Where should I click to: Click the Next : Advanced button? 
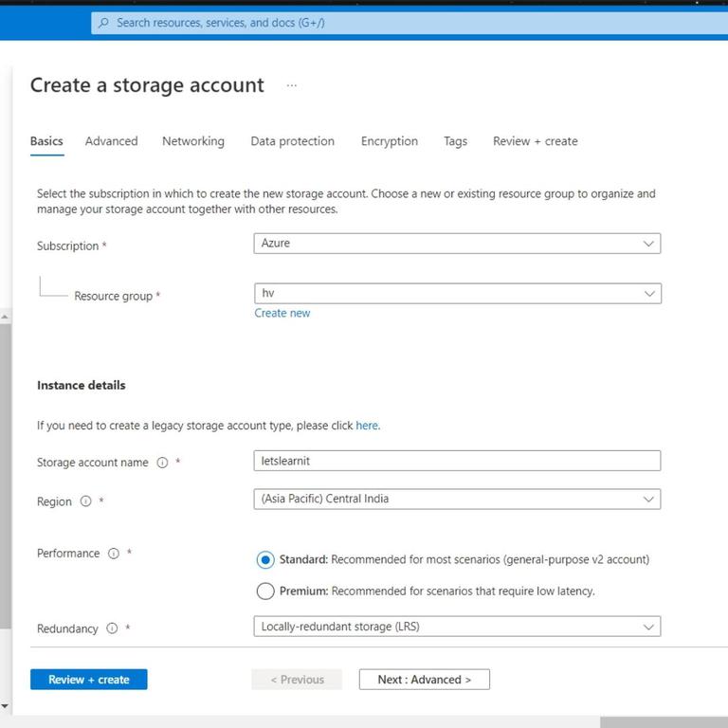[424, 680]
